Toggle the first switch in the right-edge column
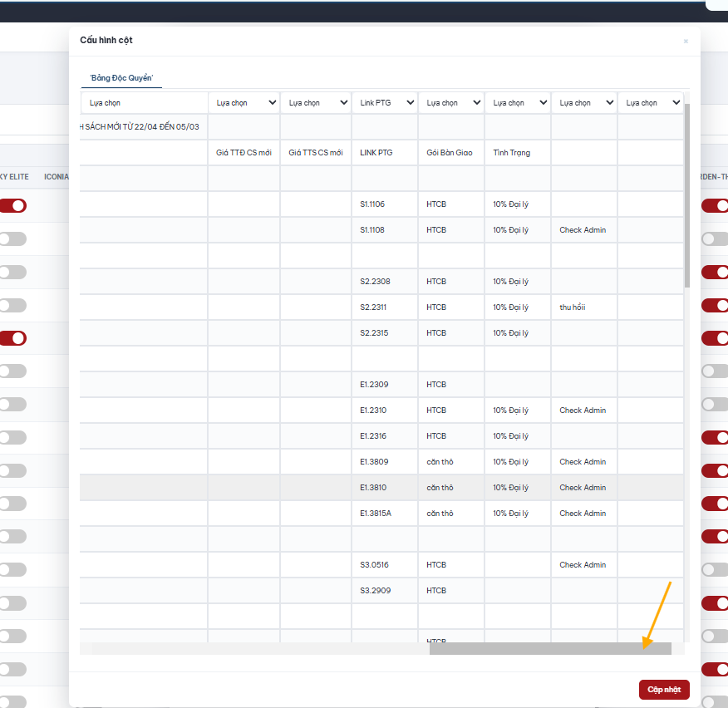Image resolution: width=728 pixels, height=708 pixels. point(715,205)
